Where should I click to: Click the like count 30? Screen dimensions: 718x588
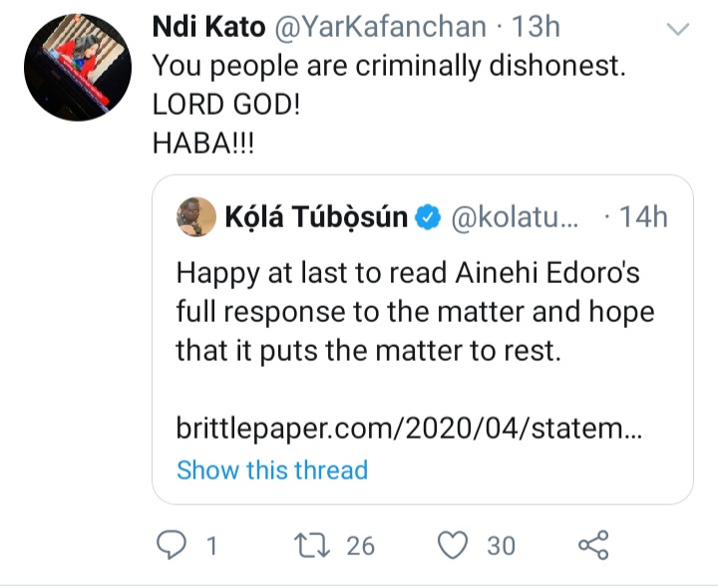click(501, 546)
